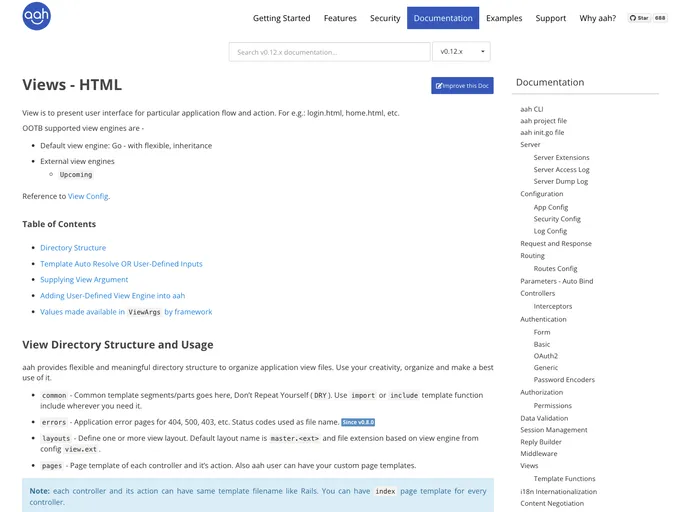Click the GitHub Star button
Screen dimensions: 688x512
click(x=638, y=18)
